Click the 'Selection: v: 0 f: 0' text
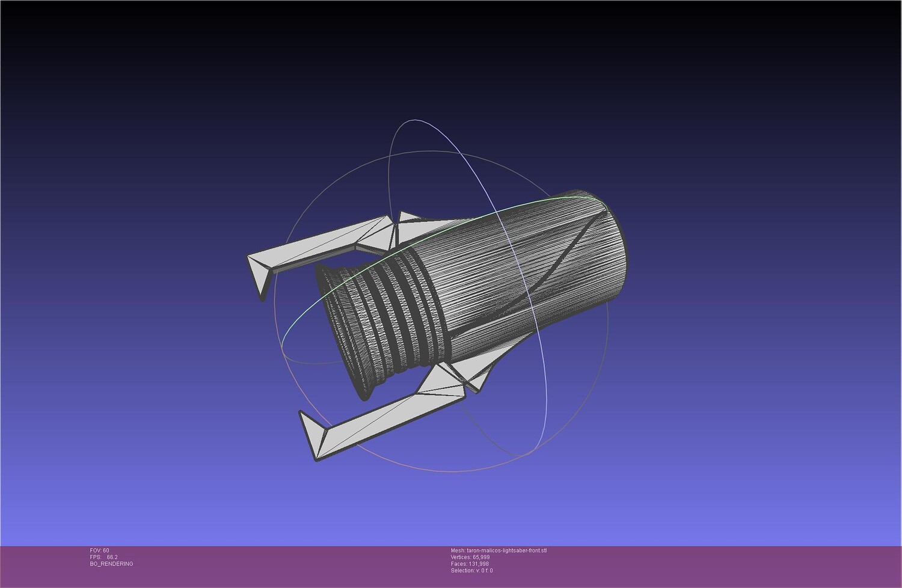 (x=472, y=571)
